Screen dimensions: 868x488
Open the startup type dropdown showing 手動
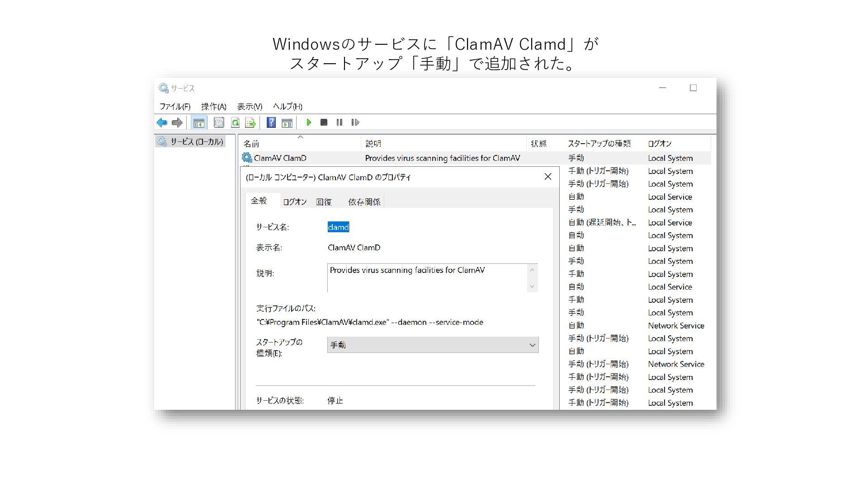[x=433, y=345]
